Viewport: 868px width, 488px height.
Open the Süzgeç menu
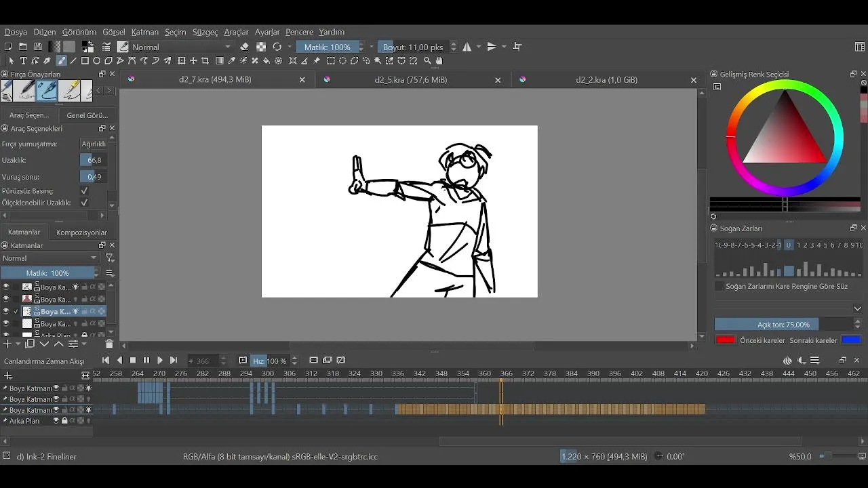[205, 32]
